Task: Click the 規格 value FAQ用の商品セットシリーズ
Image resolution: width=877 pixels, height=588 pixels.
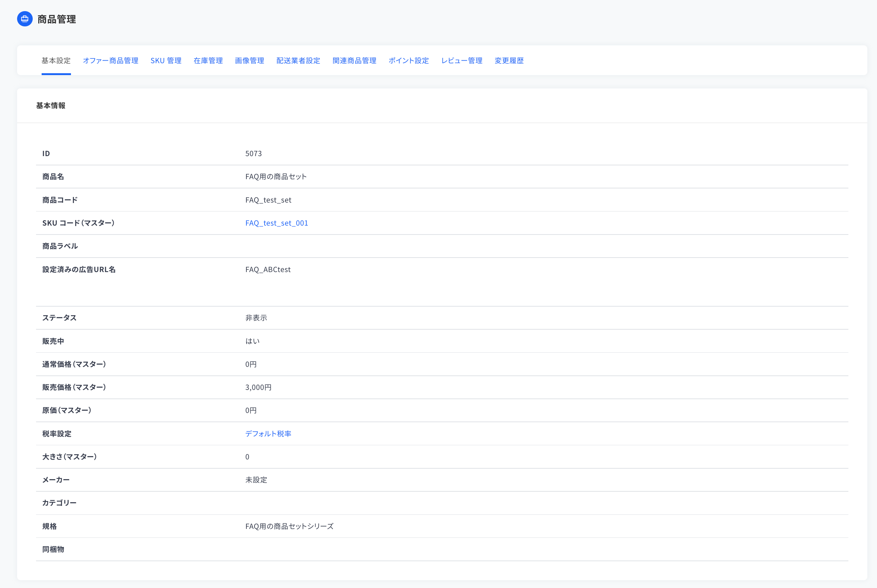Action: point(289,526)
